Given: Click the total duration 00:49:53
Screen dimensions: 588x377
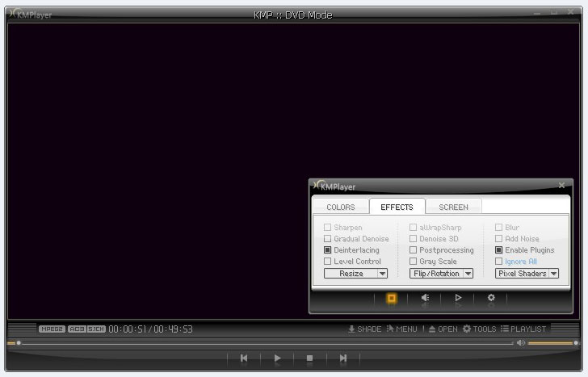Looking at the screenshot, I should [173, 329].
